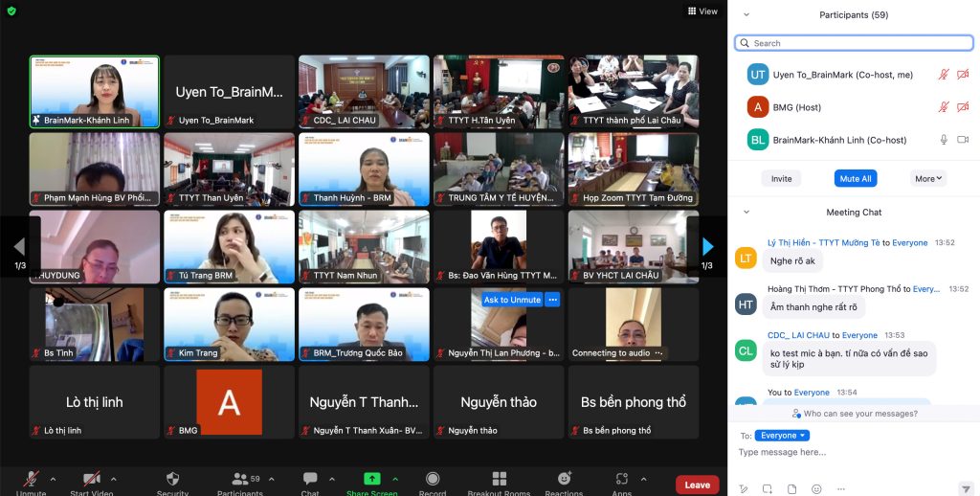Click the Mute All button
Image resolution: width=980 pixels, height=496 pixels.
click(856, 178)
